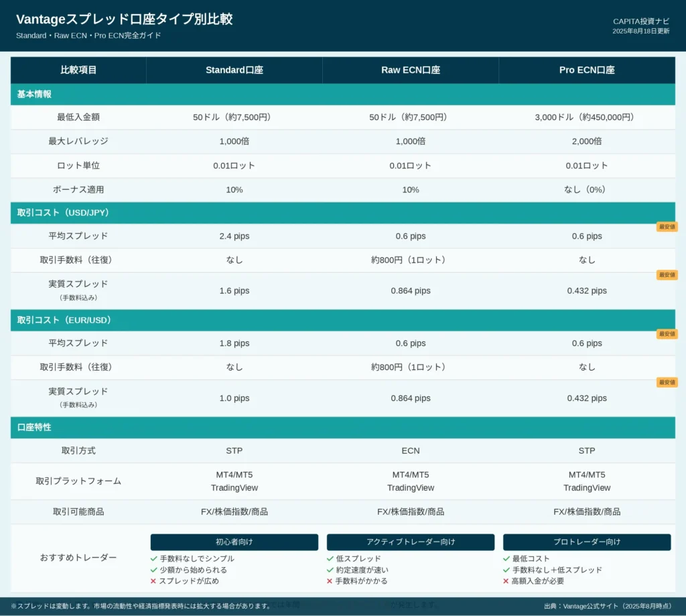This screenshot has height=616, width=686.
Task: Click the page title Vantageスプレッド口座タイプ別比較
Action: pos(124,19)
